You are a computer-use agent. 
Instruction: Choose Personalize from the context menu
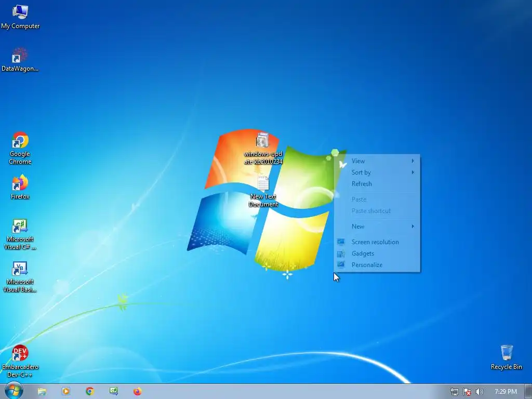pos(377,265)
